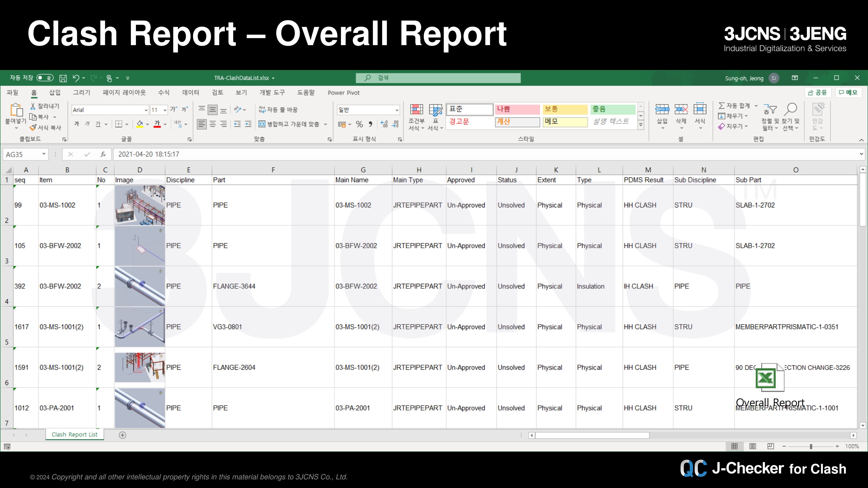The height and width of the screenshot is (488, 868).
Task: Open the 삽입 (Insert) ribbon tab
Action: 55,93
